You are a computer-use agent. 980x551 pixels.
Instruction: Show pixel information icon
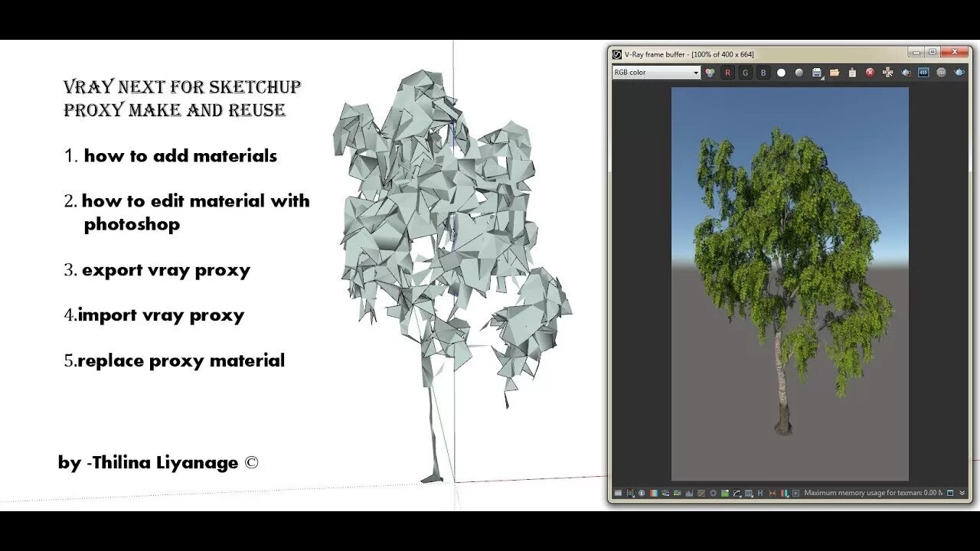point(642,493)
